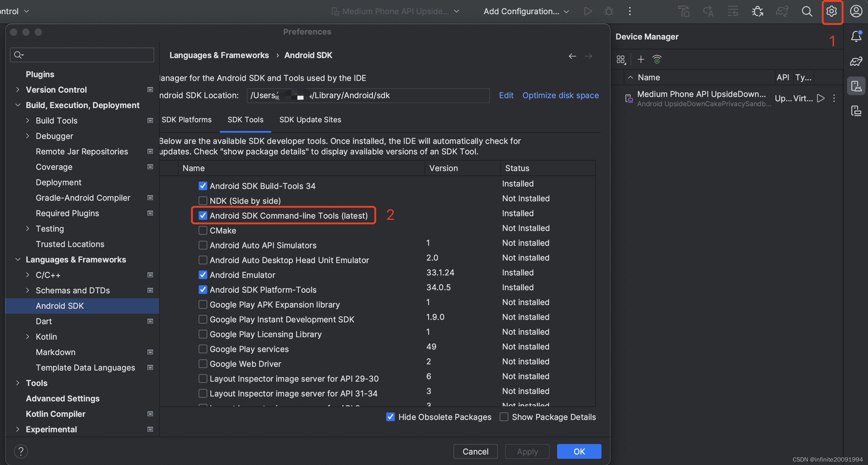The height and width of the screenshot is (465, 868).
Task: Expand the Tools settings node
Action: pyautogui.click(x=18, y=383)
